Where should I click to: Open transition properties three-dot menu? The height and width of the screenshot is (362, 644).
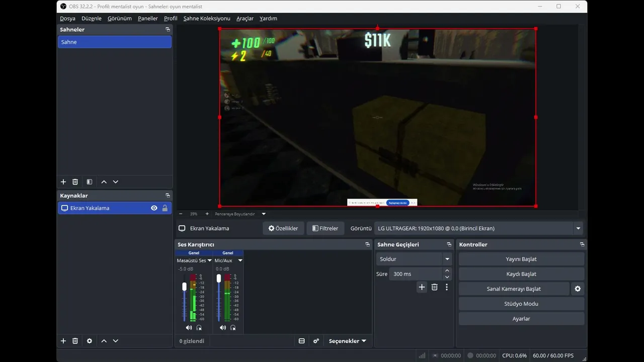pyautogui.click(x=446, y=287)
